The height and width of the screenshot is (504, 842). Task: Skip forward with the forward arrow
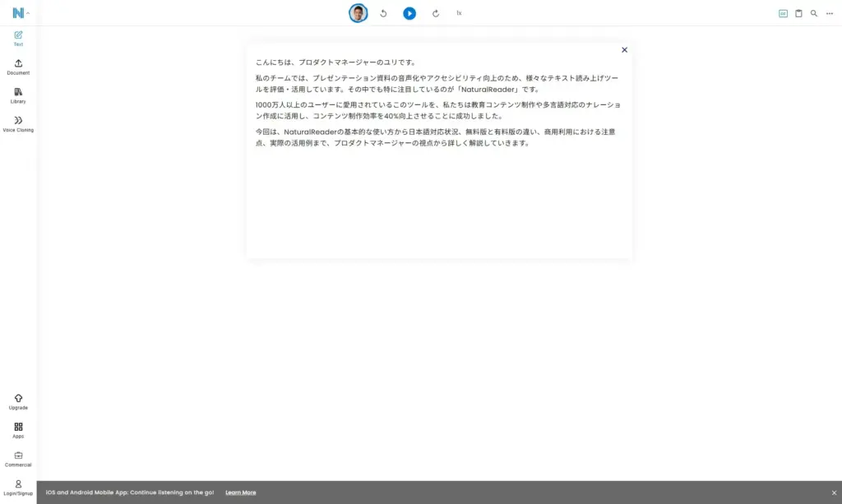coord(436,13)
